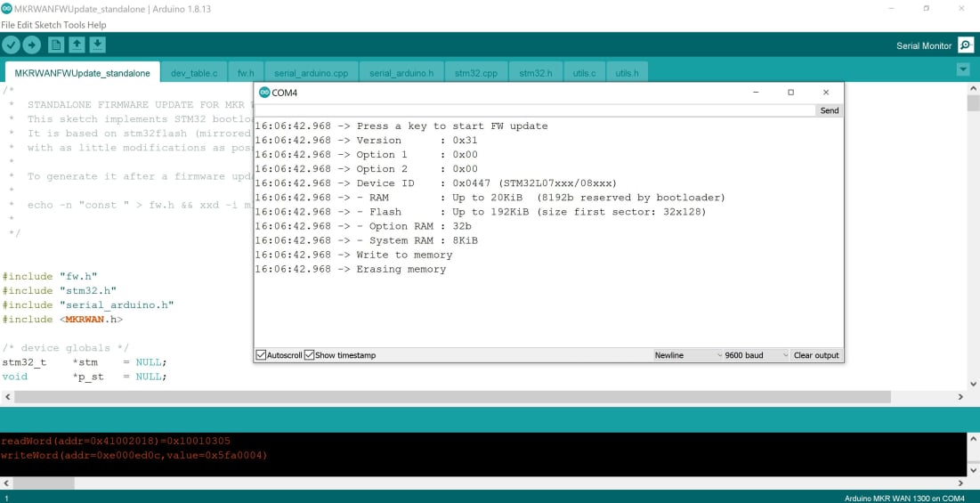
Task: Open the File menu
Action: pos(7,25)
